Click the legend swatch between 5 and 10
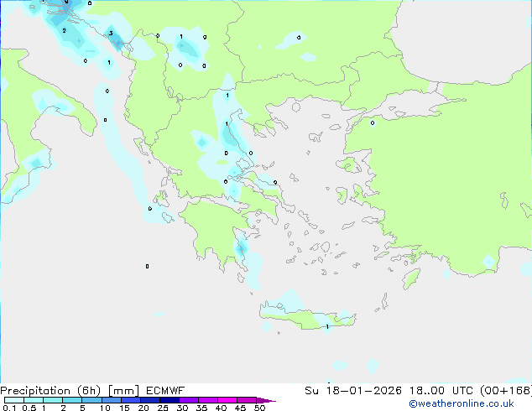The width and height of the screenshot is (532, 411). tap(91, 400)
